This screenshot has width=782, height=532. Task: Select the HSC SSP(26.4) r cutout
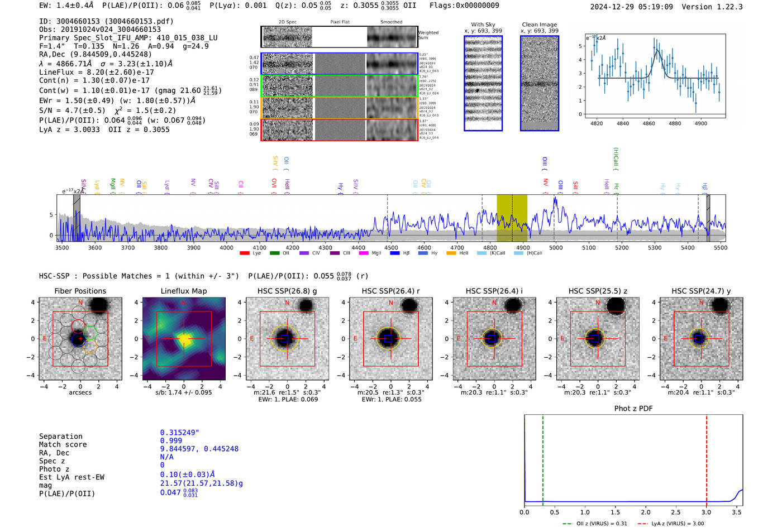point(390,339)
